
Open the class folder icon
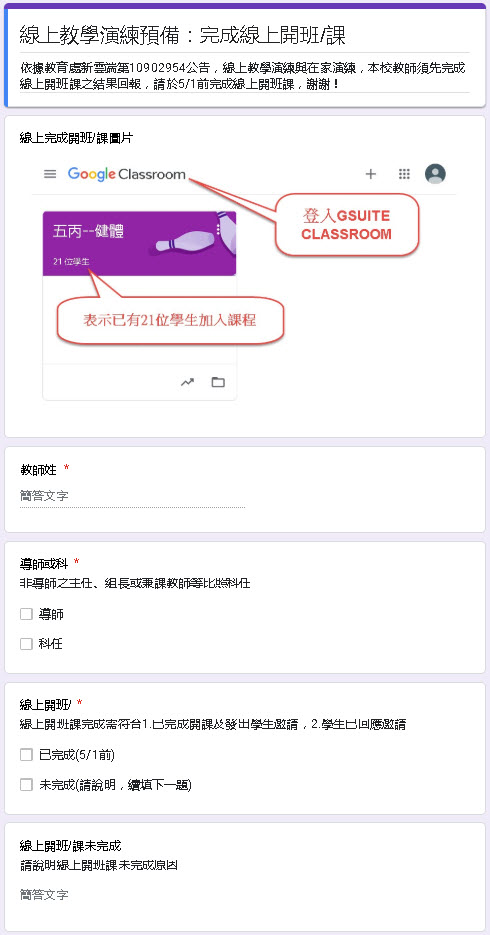coord(218,382)
